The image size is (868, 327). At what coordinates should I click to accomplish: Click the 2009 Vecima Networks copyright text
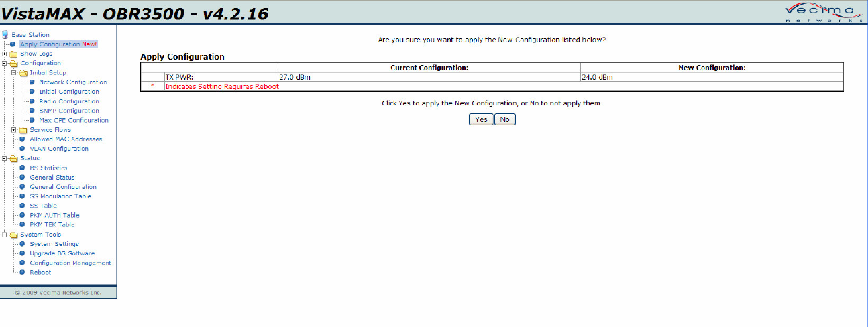tap(58, 293)
